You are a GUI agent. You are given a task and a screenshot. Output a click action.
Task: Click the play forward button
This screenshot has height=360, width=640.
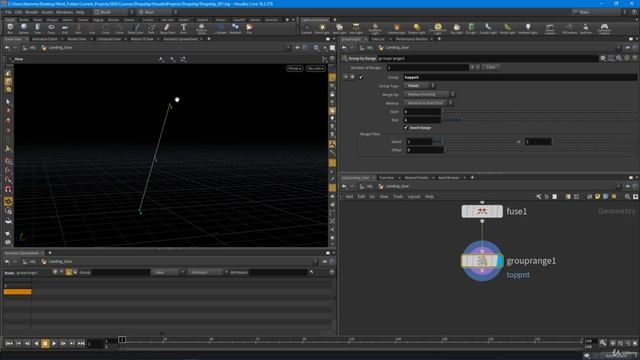point(54,344)
